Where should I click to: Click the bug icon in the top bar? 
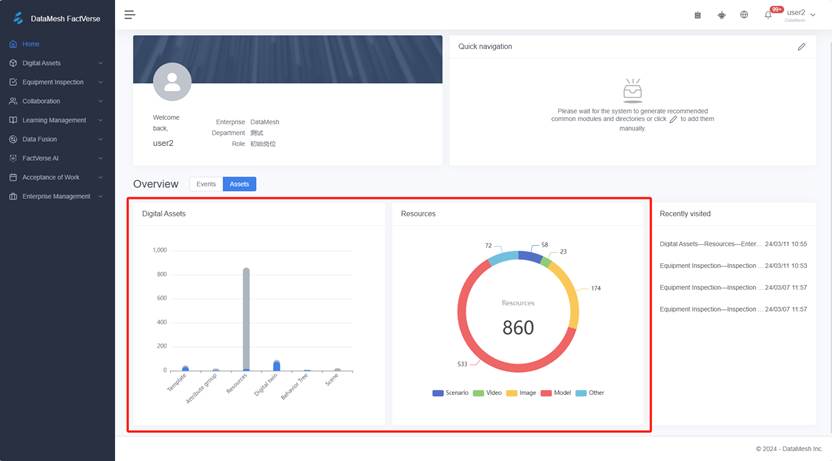721,15
